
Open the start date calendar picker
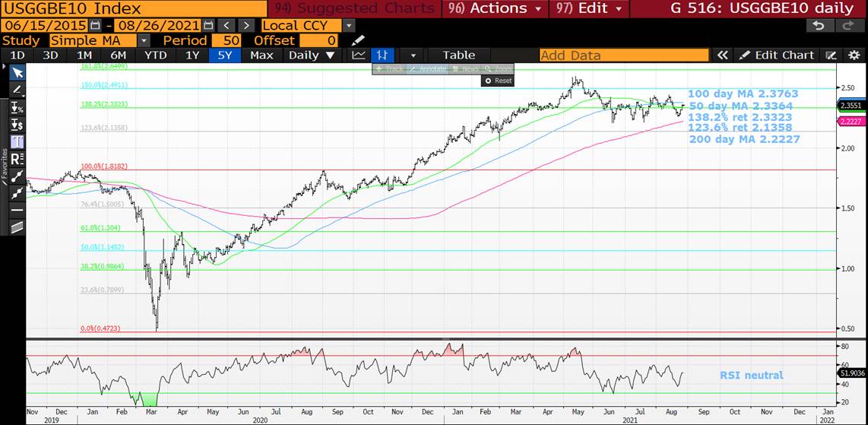[x=95, y=25]
